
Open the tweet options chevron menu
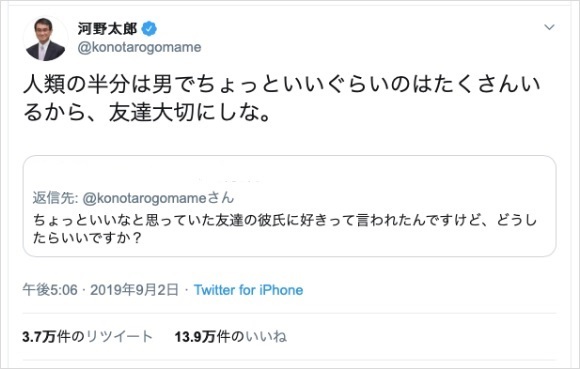coord(549,27)
